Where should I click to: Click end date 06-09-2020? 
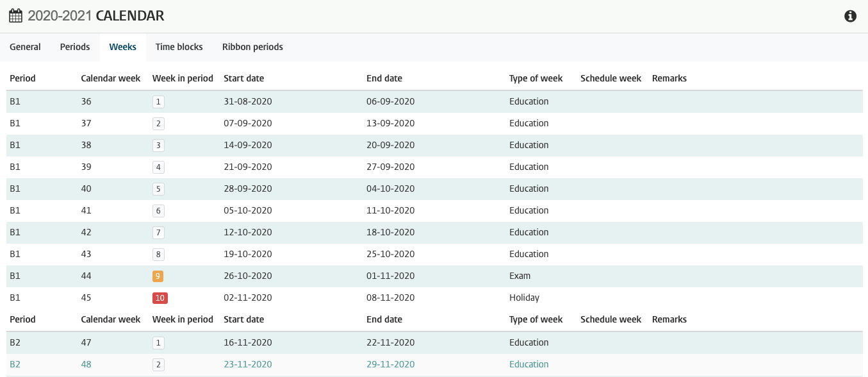(391, 101)
